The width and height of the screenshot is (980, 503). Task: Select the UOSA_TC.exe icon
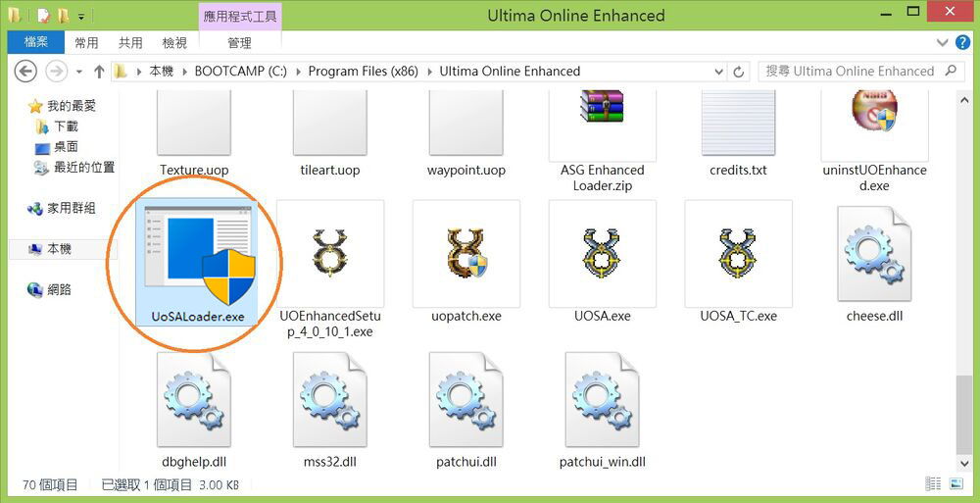click(738, 253)
